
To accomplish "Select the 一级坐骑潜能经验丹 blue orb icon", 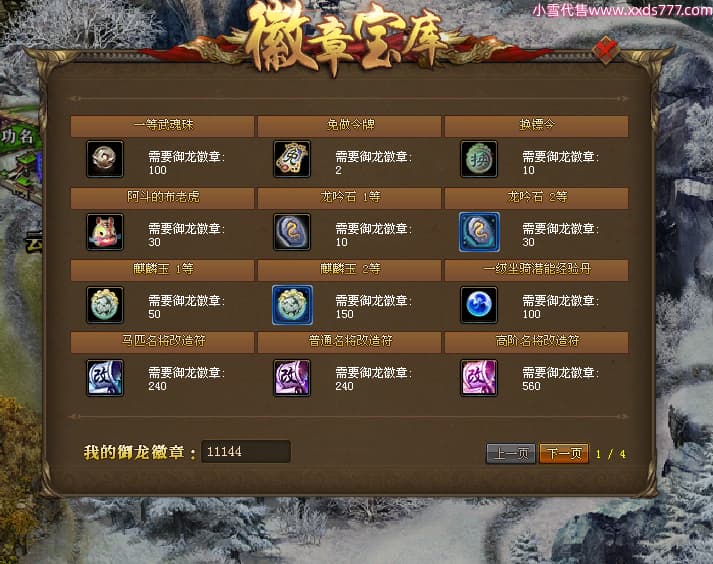I will click(479, 305).
